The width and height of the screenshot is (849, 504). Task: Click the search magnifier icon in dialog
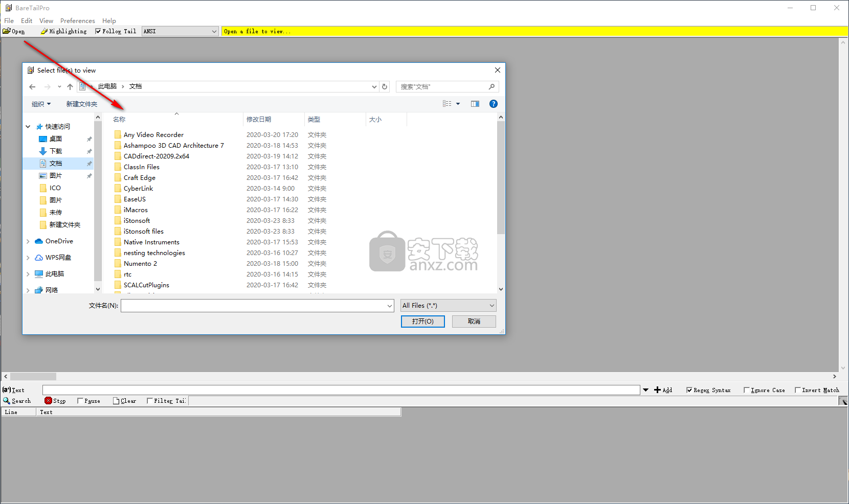coord(491,87)
